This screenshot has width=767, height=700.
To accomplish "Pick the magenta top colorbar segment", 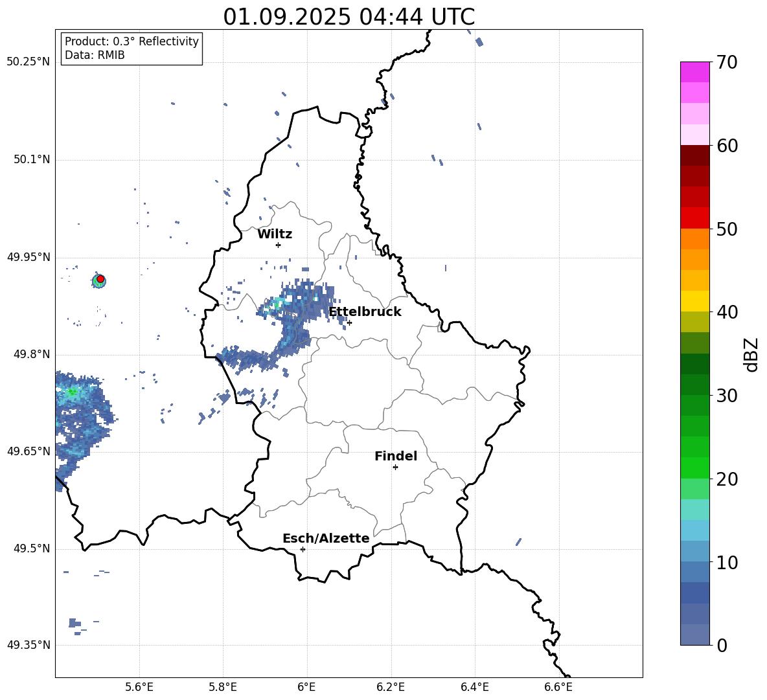I will (694, 72).
